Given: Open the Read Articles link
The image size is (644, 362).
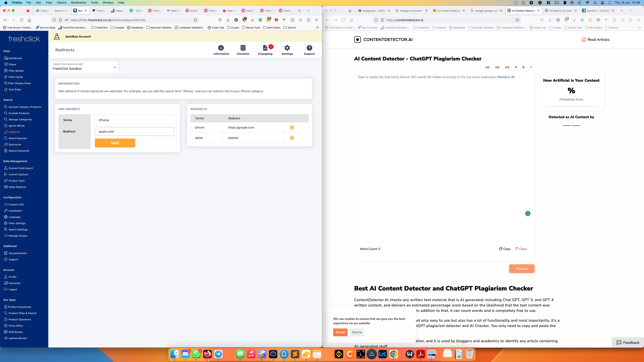Looking at the screenshot, I should tap(595, 39).
